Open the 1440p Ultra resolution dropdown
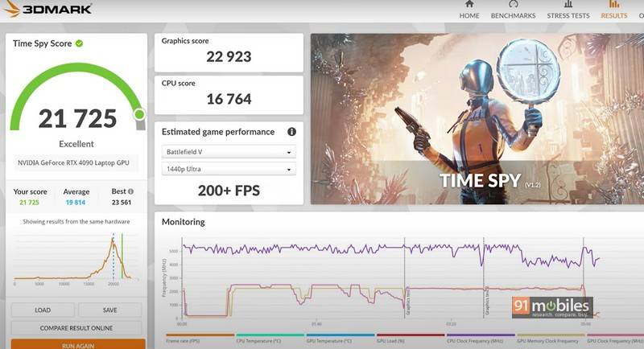This screenshot has width=644, height=349. coord(229,169)
